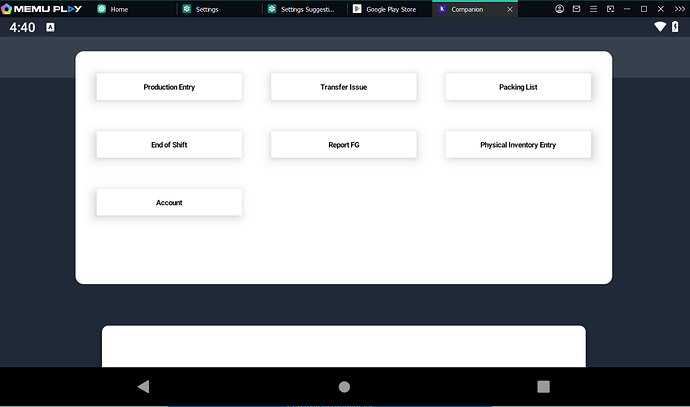Open the End of Shift screen

point(169,144)
